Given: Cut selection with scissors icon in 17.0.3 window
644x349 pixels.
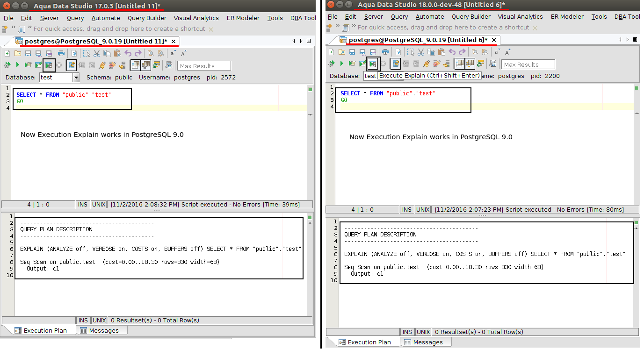Looking at the screenshot, I should (97, 53).
